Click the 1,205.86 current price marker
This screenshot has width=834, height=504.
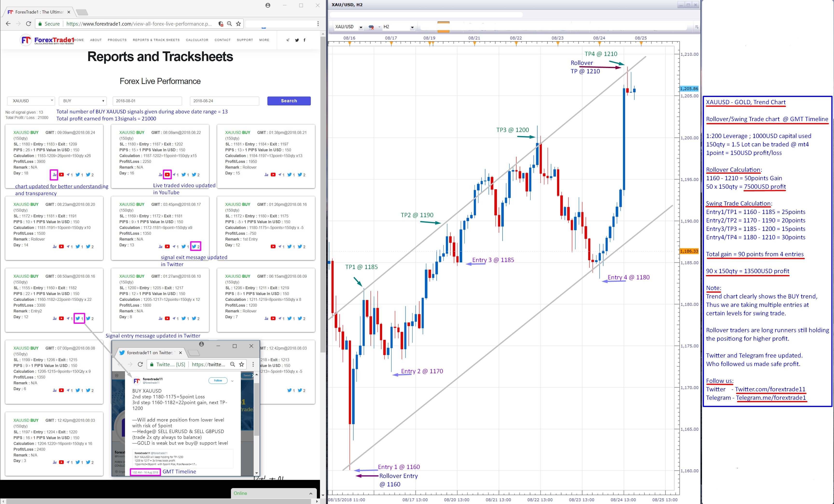689,89
